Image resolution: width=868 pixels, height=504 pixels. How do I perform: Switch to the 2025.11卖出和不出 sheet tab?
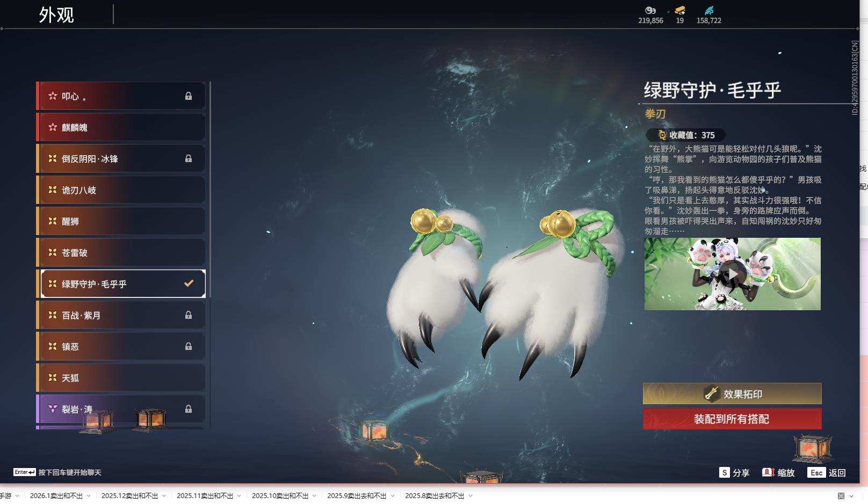[x=205, y=496]
